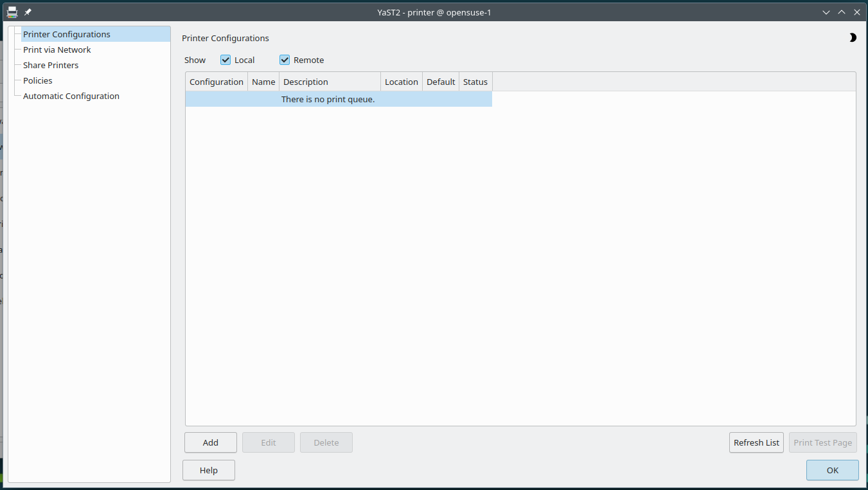This screenshot has width=868, height=490.
Task: Click the Status column header
Action: 475,82
